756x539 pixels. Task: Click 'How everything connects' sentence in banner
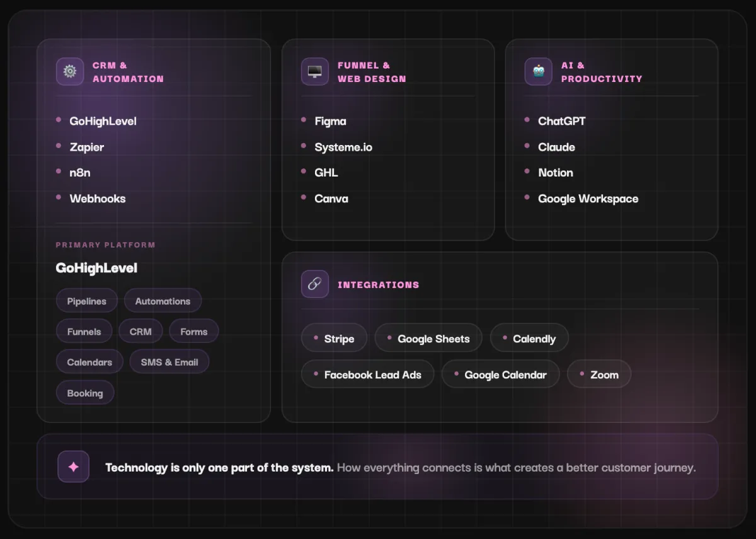[516, 468]
